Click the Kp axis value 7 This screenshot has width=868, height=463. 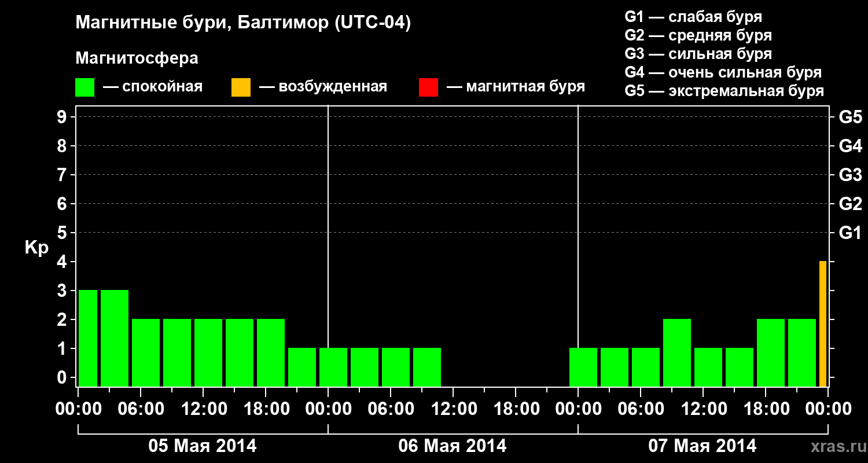pyautogui.click(x=63, y=175)
